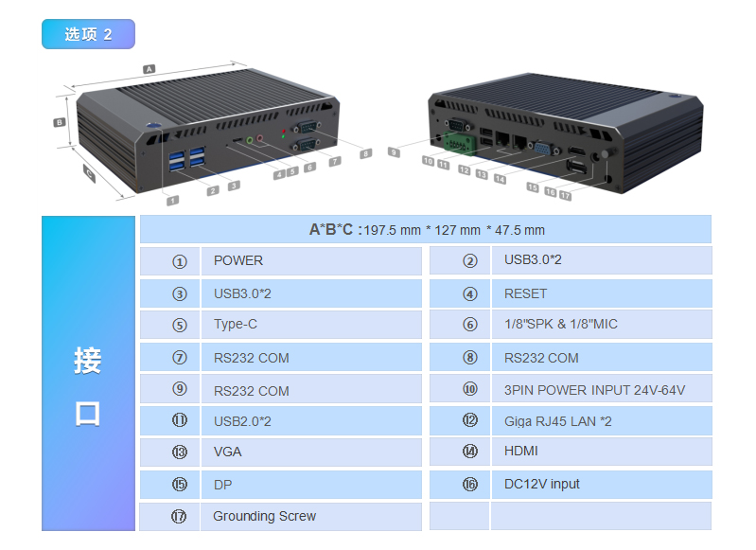Click the dimension label B marker

point(60,122)
